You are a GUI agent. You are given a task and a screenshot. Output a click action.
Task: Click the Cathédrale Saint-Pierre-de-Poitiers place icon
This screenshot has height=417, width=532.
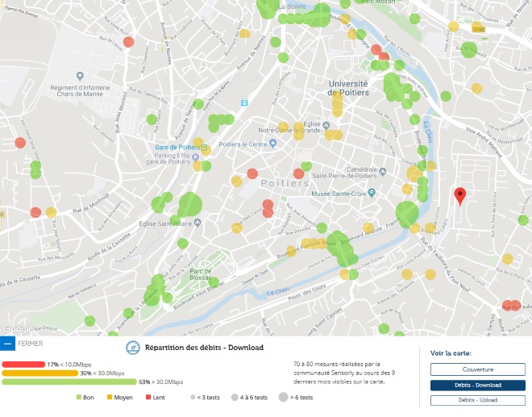click(384, 172)
